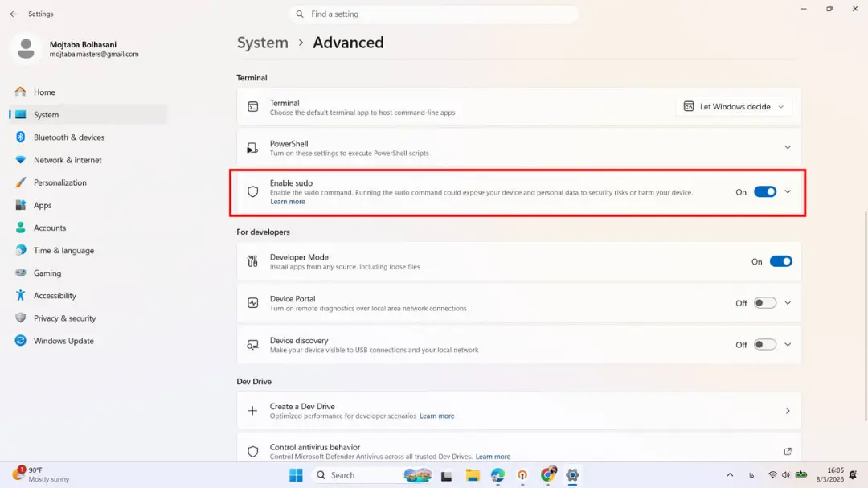The width and height of the screenshot is (868, 488).
Task: Click the back arrow in Settings
Action: [x=14, y=14]
